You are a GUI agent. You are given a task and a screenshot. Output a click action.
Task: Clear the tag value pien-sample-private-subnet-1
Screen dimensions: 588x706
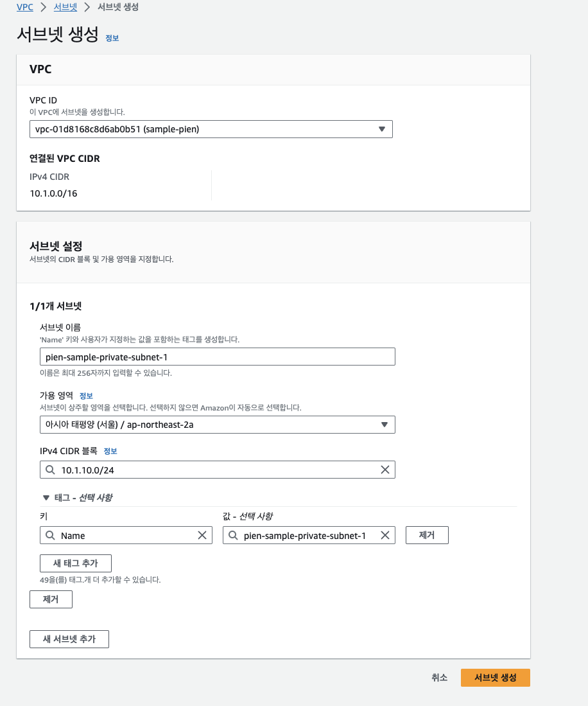(x=385, y=535)
